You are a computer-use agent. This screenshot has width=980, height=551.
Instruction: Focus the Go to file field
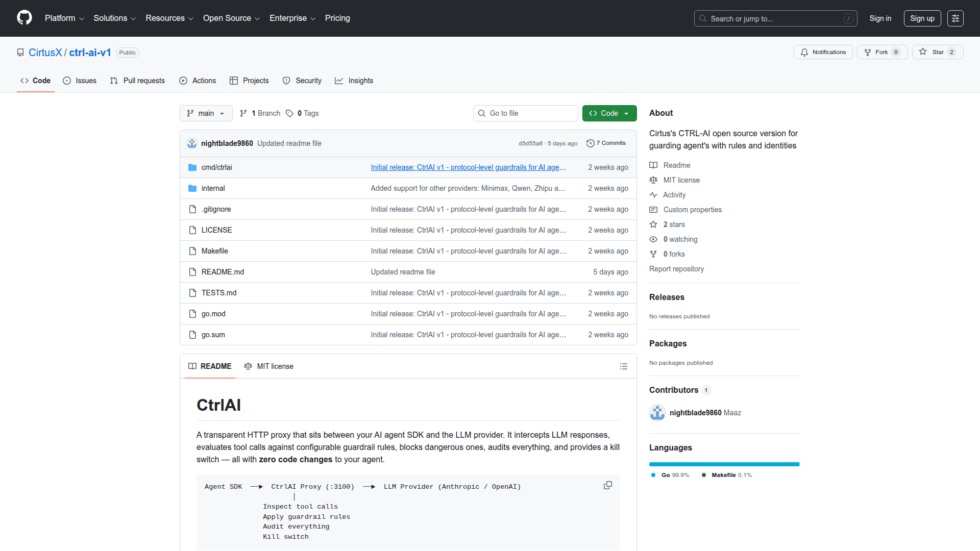[x=526, y=113]
